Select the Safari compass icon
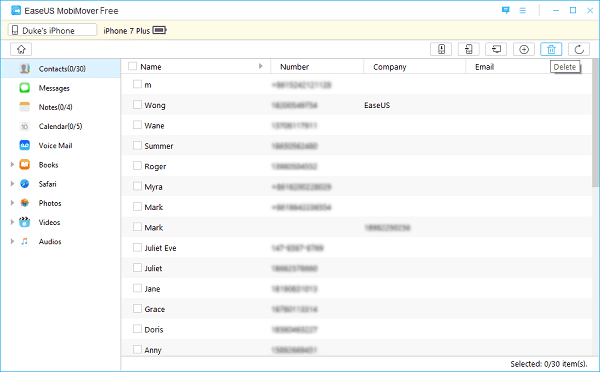The image size is (600, 372). click(x=25, y=184)
